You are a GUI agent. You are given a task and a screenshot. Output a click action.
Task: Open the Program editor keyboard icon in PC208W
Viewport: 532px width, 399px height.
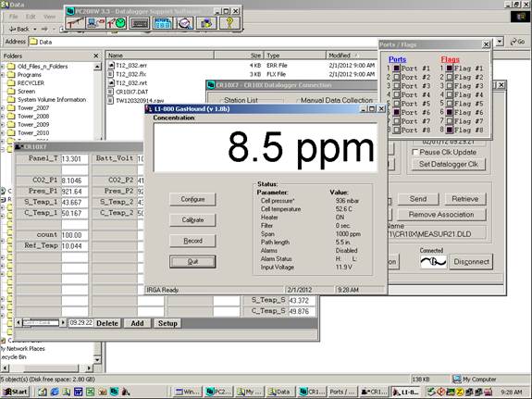140,23
